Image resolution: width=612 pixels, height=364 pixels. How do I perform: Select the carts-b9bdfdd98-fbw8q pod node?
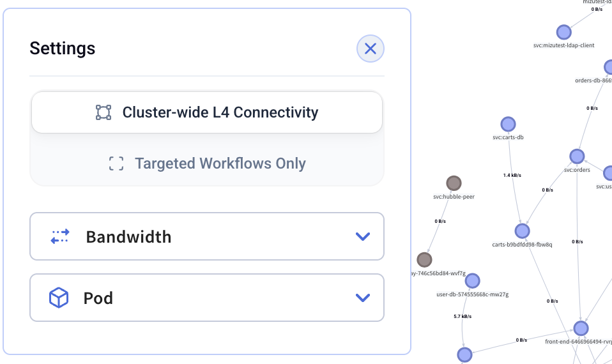pos(522,231)
